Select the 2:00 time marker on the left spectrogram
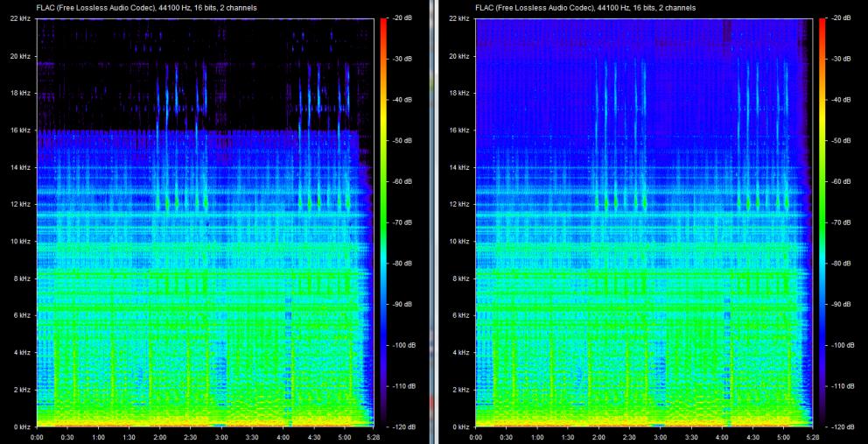This screenshot has width=868, height=444. pos(160,436)
